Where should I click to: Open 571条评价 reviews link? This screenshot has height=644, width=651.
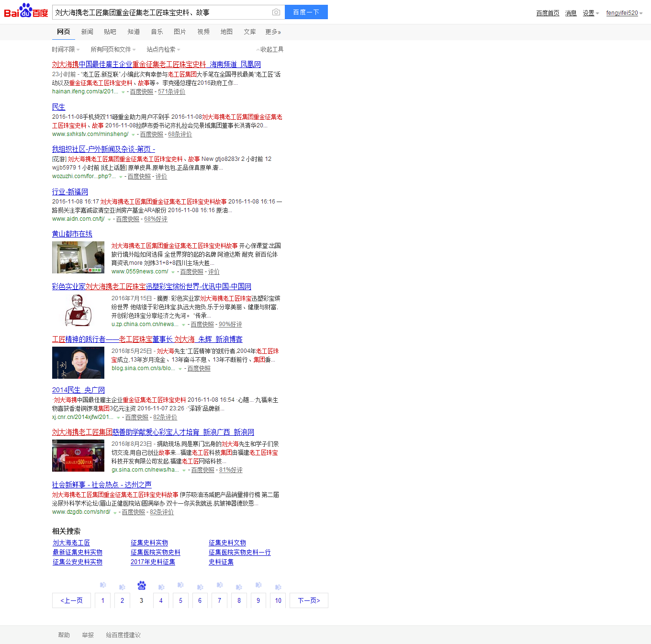coord(171,92)
